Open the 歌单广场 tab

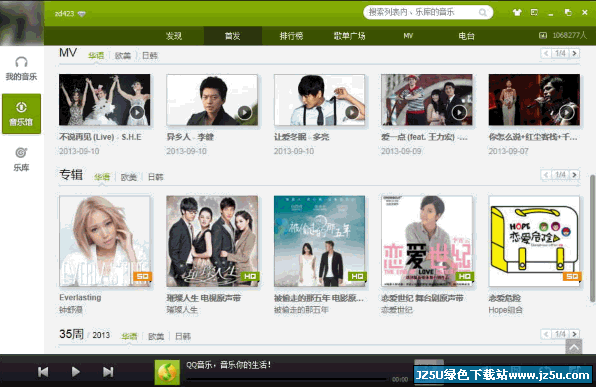[x=349, y=36]
